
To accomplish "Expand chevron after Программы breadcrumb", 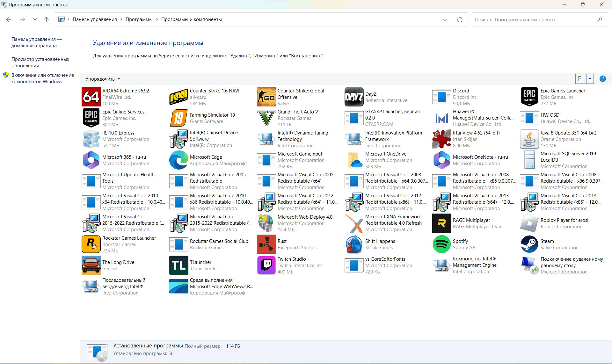I will 157,19.
